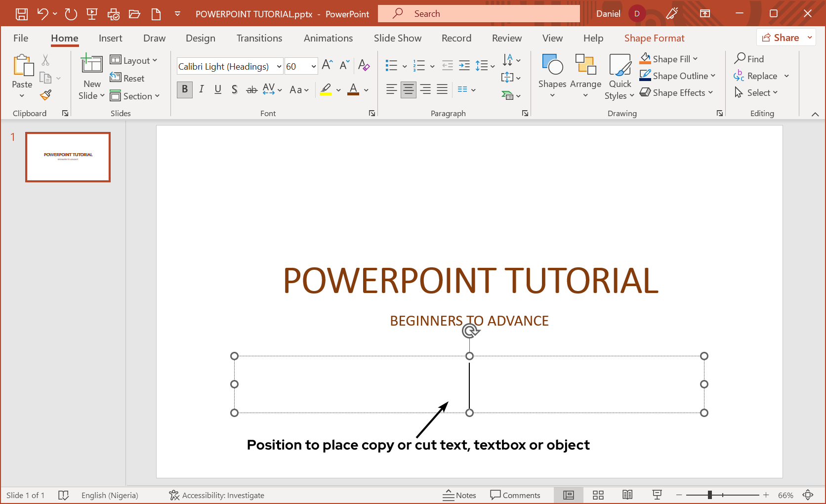
Task: Click the Replace button
Action: pyautogui.click(x=762, y=76)
